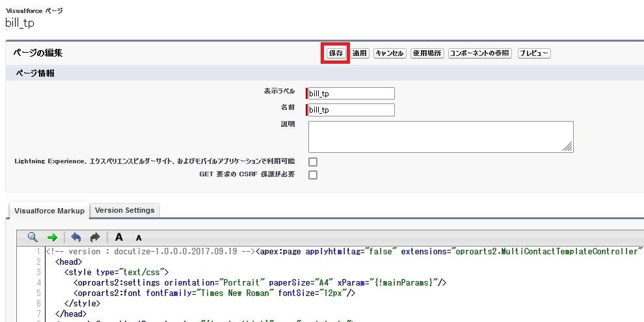The image size is (644, 322).
Task: Click inside the 説明 description textarea
Action: click(440, 137)
